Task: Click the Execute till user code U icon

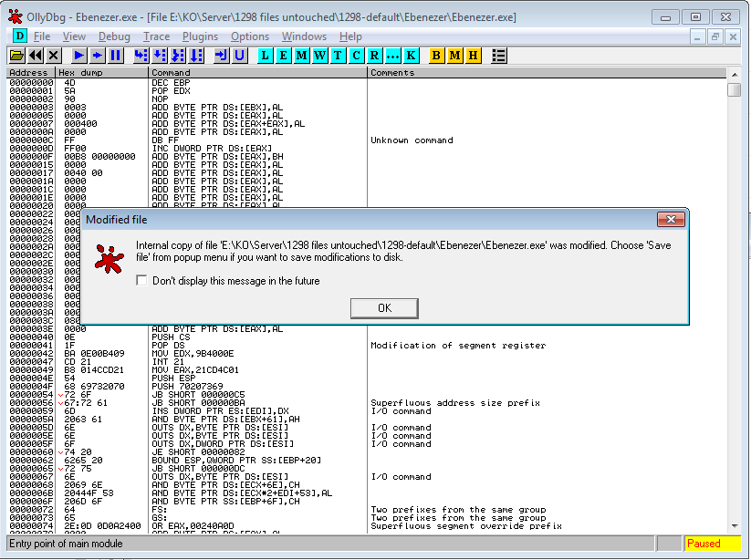Action: click(240, 56)
